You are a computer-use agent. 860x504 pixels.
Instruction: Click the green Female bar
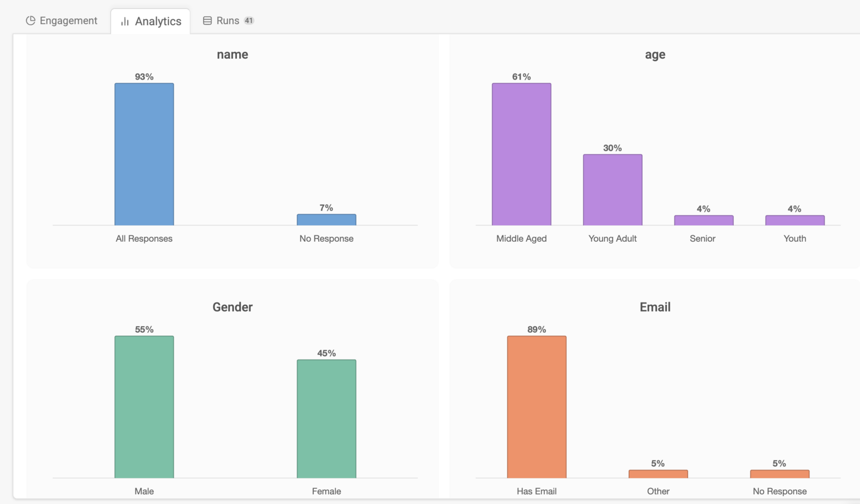[326, 419]
